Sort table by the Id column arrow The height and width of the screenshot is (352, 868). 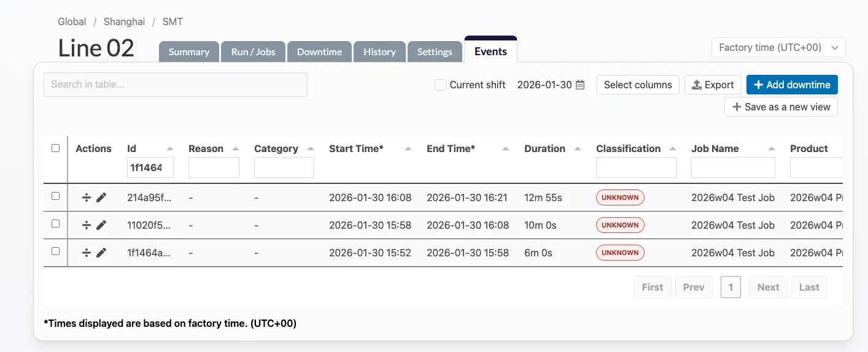(170, 149)
